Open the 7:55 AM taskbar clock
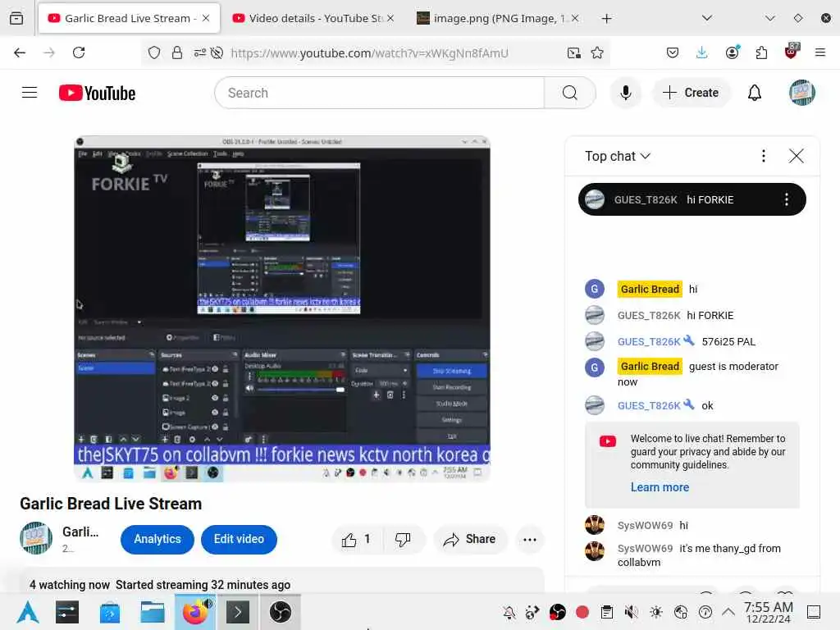This screenshot has width=840, height=630. point(768,612)
